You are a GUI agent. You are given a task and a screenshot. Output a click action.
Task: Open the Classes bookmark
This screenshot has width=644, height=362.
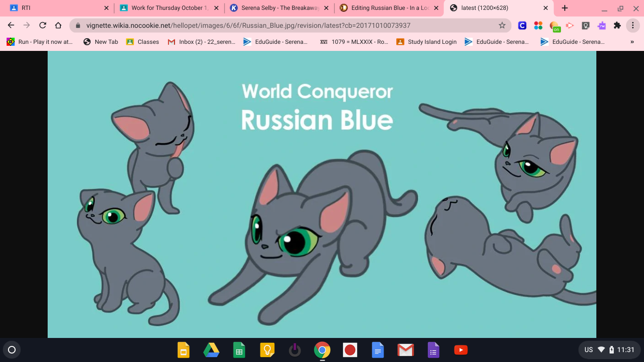[142, 41]
